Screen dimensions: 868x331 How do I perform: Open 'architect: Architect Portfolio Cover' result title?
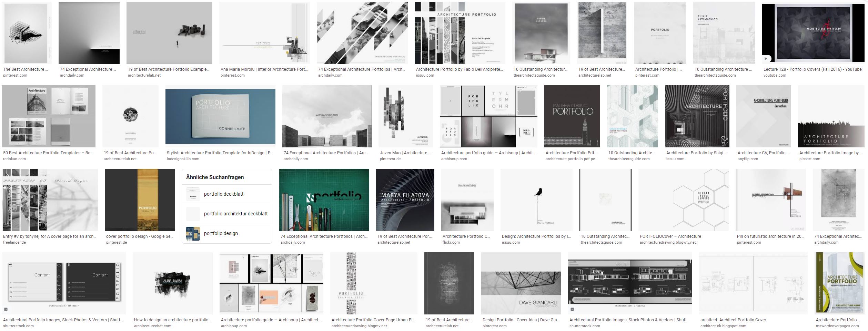[x=733, y=320]
